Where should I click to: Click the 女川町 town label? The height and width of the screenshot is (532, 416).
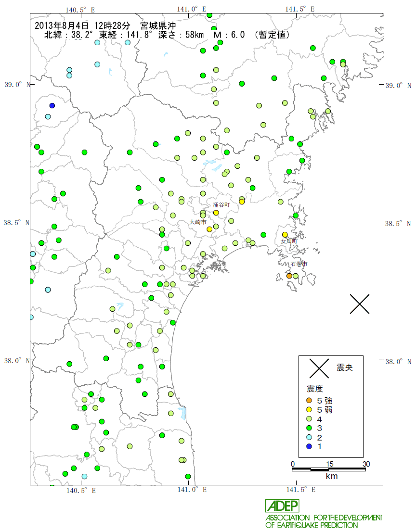pos(289,241)
